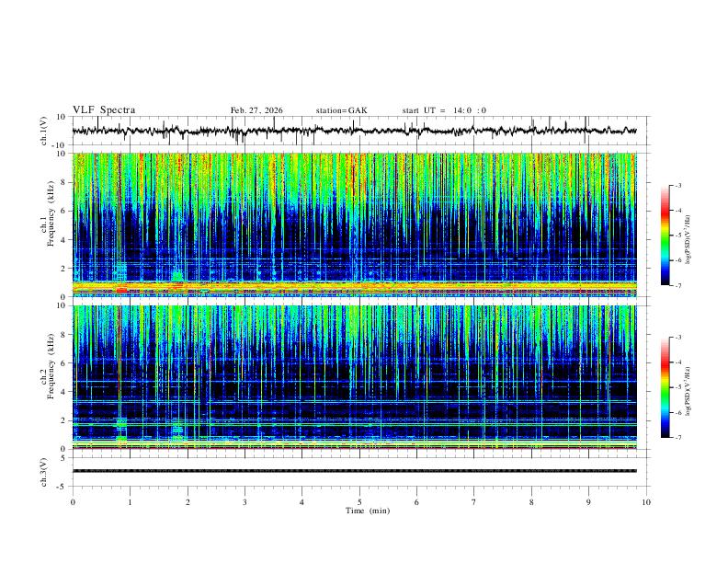Click the ch.2 Frequency (kHz) axis label
The image size is (728, 563).
[x=47, y=366]
